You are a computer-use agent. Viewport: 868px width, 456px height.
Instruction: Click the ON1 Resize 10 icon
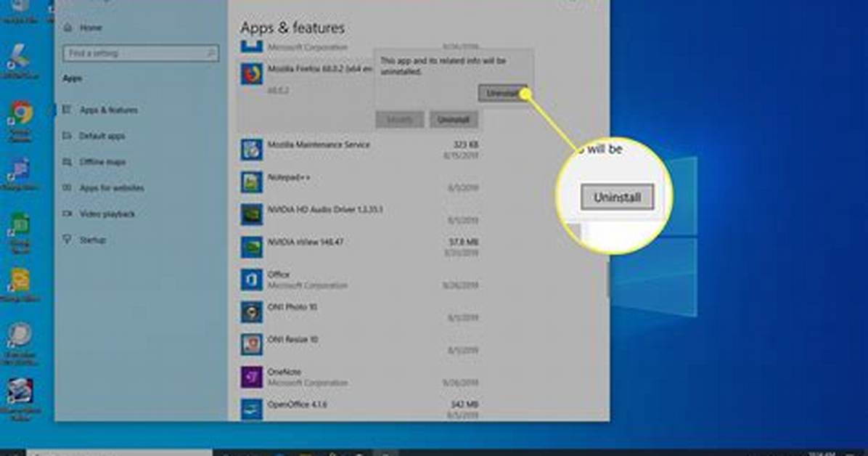tap(251, 345)
